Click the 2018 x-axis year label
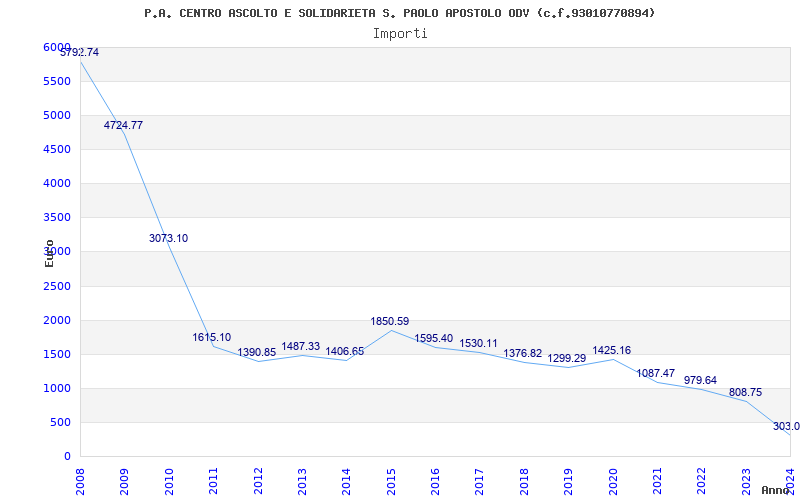 (x=524, y=482)
